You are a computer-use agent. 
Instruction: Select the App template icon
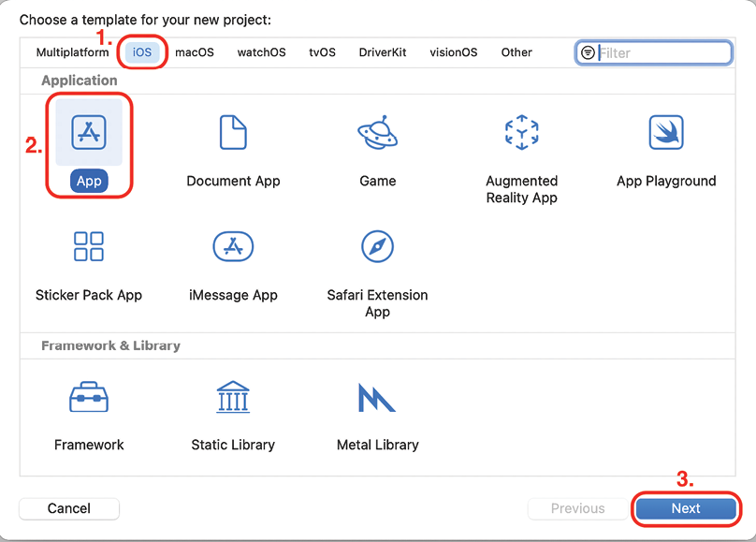[x=89, y=132]
